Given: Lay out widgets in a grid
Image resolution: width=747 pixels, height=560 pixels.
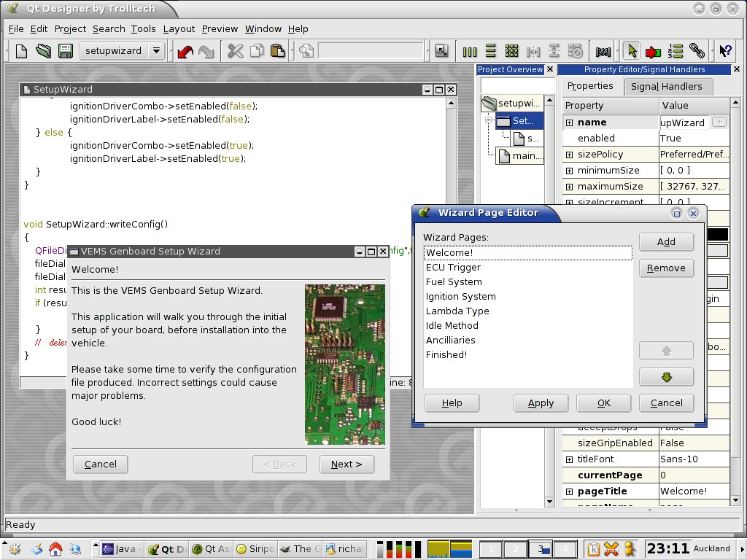Looking at the screenshot, I should click(511, 50).
